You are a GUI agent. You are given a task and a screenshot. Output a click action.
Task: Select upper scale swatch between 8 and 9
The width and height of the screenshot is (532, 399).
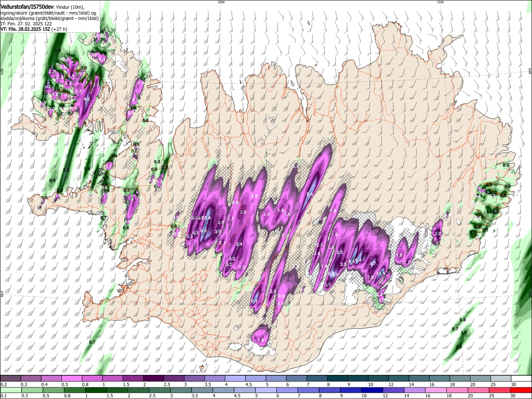tap(337, 378)
